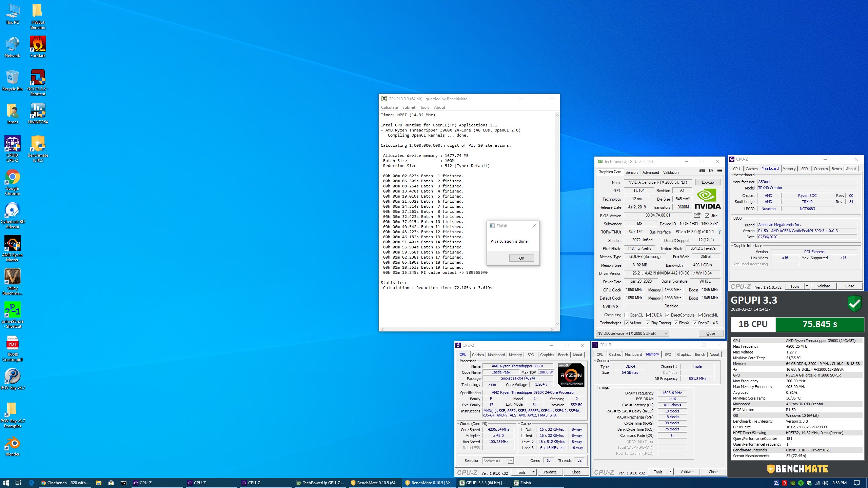Open GPU selection dropdown in GPU-Z
This screenshot has height=488, width=868.
632,333
